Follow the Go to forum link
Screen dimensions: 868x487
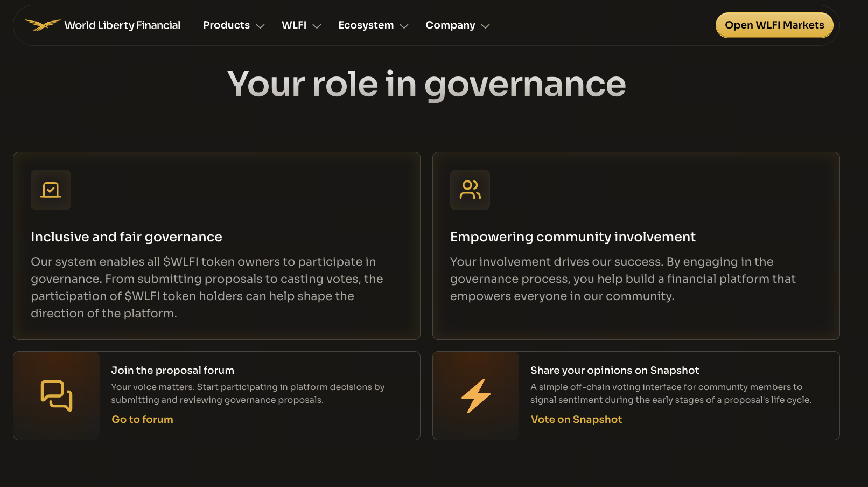tap(142, 419)
